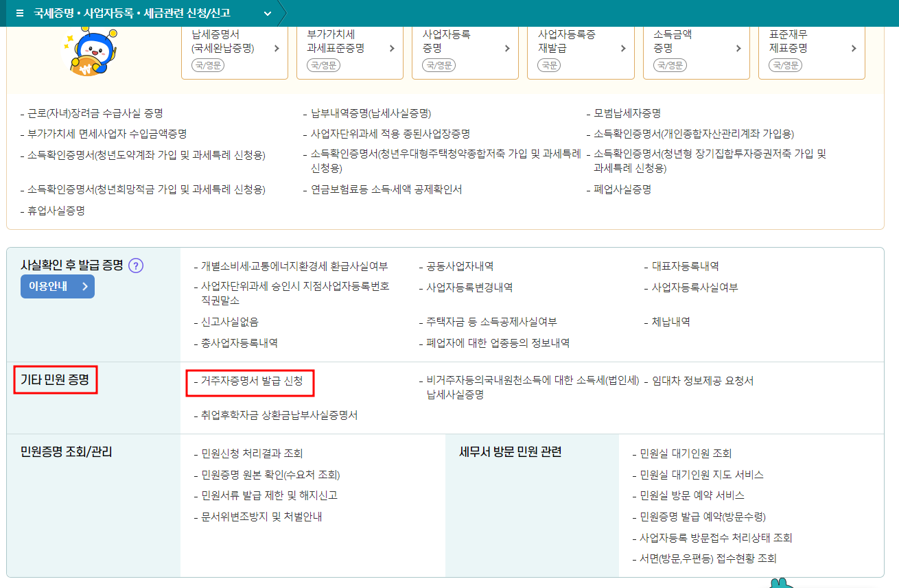This screenshot has width=899, height=588.
Task: Click the arrow icon on 부가가치세 과세표준증명 card
Action: point(393,48)
